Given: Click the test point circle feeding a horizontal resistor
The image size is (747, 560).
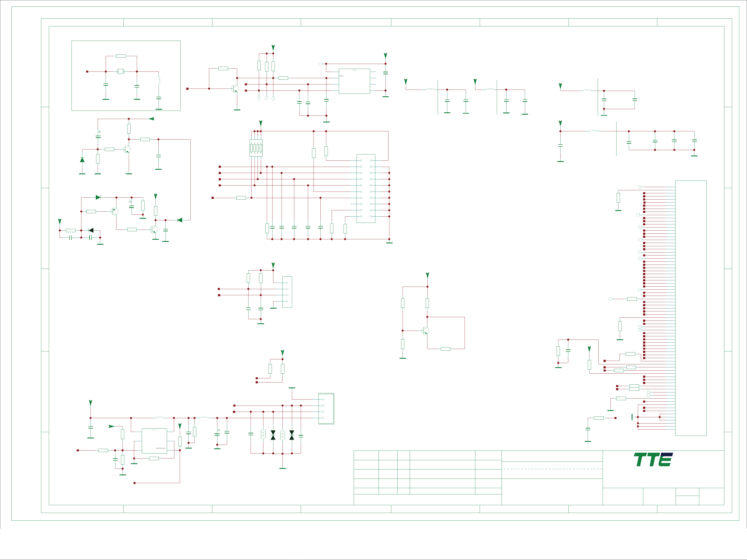Looking at the screenshot, I should [610, 299].
